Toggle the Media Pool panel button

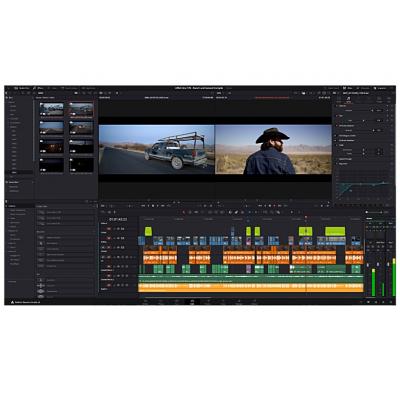(x=21, y=88)
